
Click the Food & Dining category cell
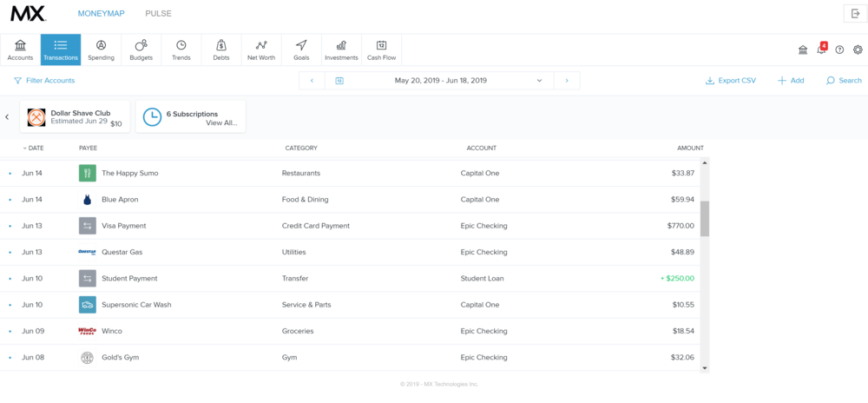305,199
